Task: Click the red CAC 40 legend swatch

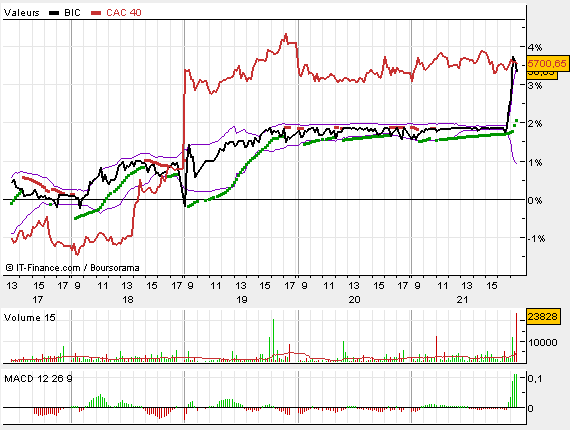Action: [x=96, y=13]
